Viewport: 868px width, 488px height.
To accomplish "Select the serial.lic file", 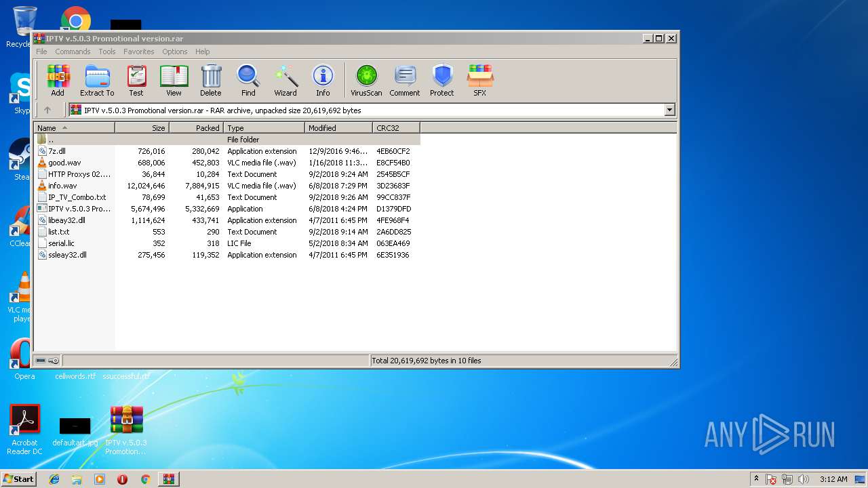I will (227, 243).
